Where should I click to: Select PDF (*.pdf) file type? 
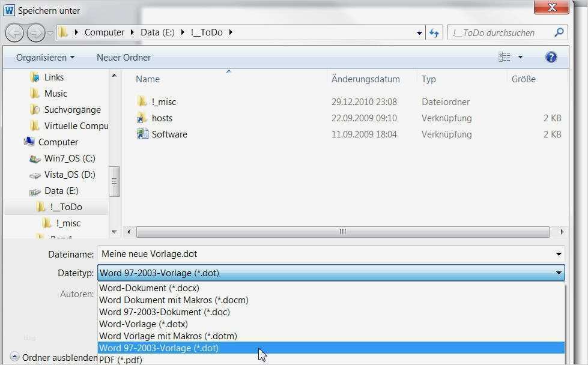click(121, 359)
